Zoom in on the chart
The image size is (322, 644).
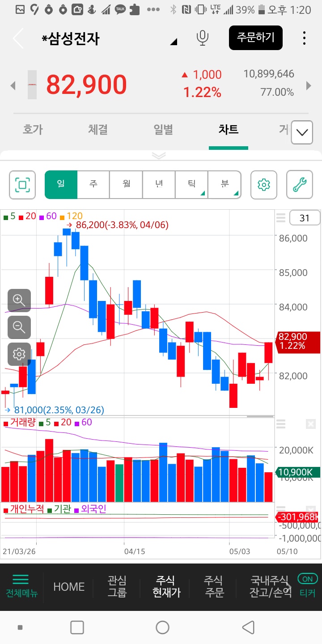[x=19, y=300]
